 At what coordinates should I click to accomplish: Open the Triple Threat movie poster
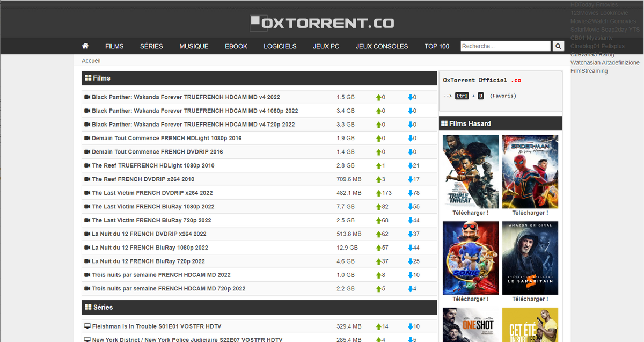[471, 171]
